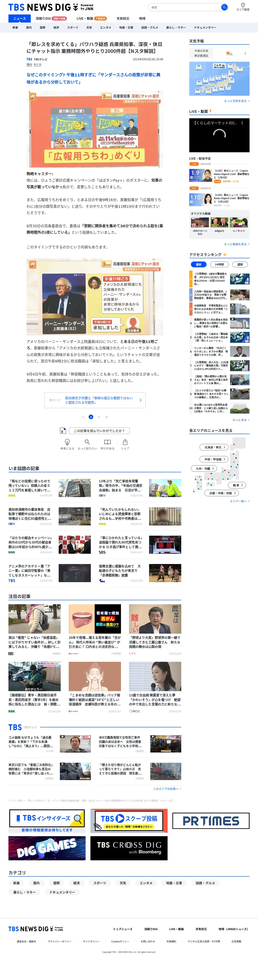
Task: Open もっと動画を見る link
Action: click(236, 244)
